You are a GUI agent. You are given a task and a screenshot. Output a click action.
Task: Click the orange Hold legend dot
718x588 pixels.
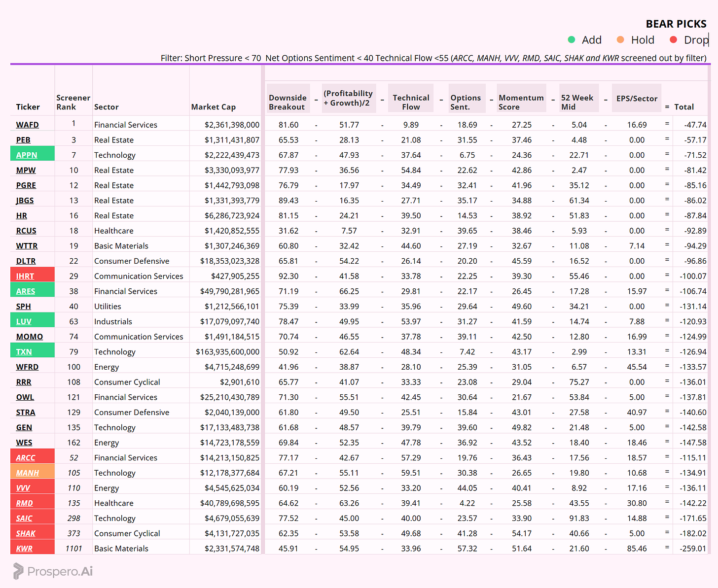tap(620, 39)
